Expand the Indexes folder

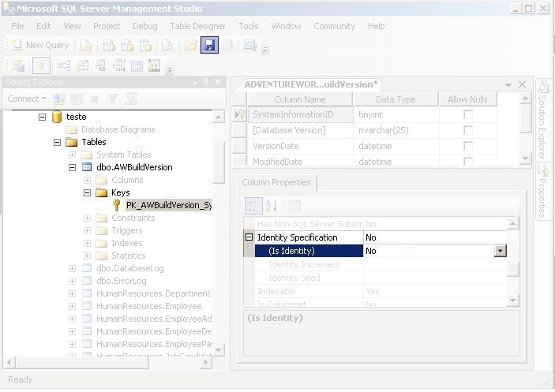(x=87, y=243)
